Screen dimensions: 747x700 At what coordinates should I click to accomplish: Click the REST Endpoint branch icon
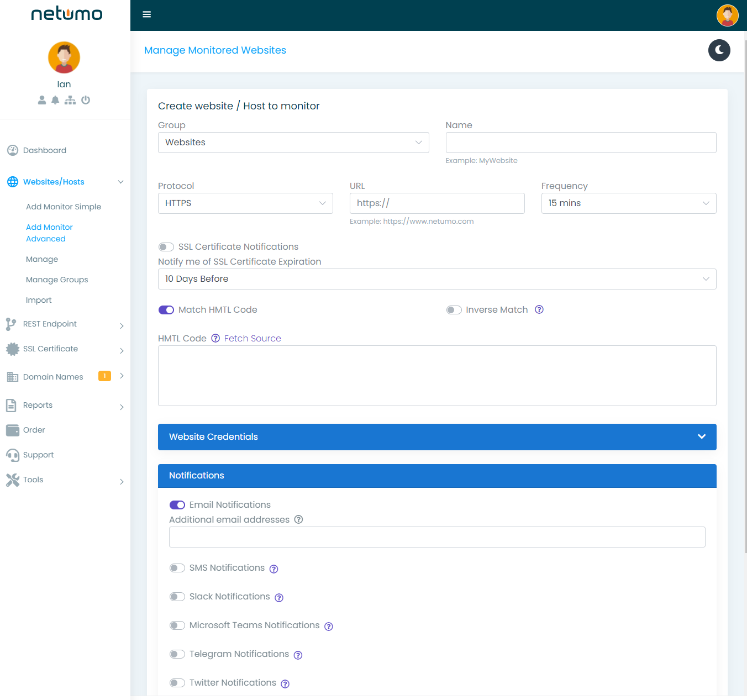click(x=11, y=324)
